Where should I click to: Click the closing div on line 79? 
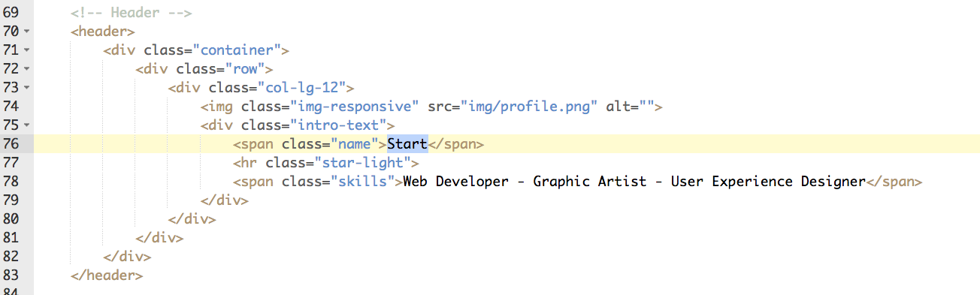click(x=225, y=200)
